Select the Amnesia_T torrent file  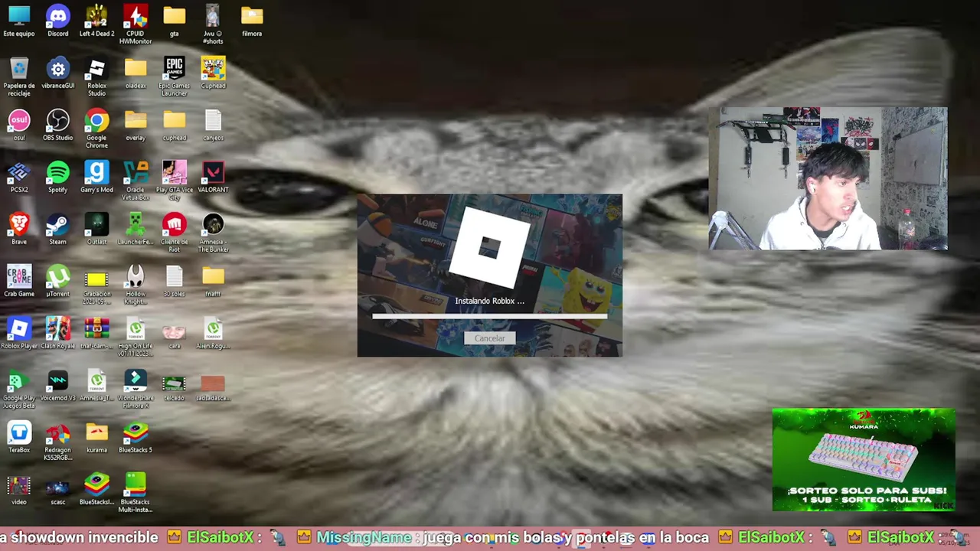pos(96,386)
